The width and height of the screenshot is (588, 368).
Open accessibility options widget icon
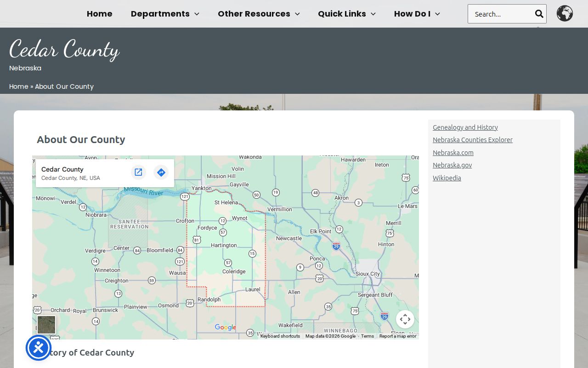pos(39,348)
